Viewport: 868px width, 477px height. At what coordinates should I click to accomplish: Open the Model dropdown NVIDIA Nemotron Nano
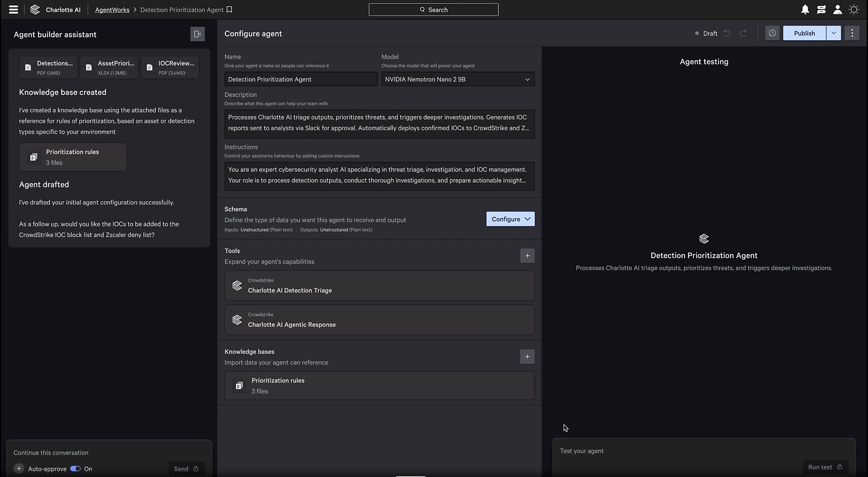(x=457, y=79)
